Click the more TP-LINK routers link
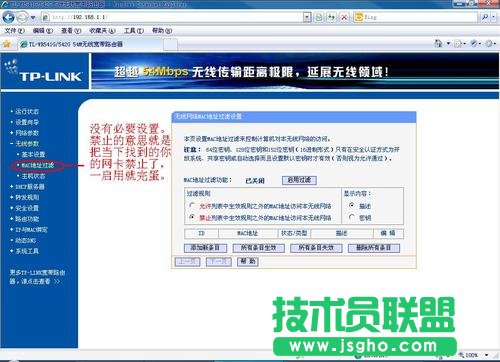 point(37,277)
